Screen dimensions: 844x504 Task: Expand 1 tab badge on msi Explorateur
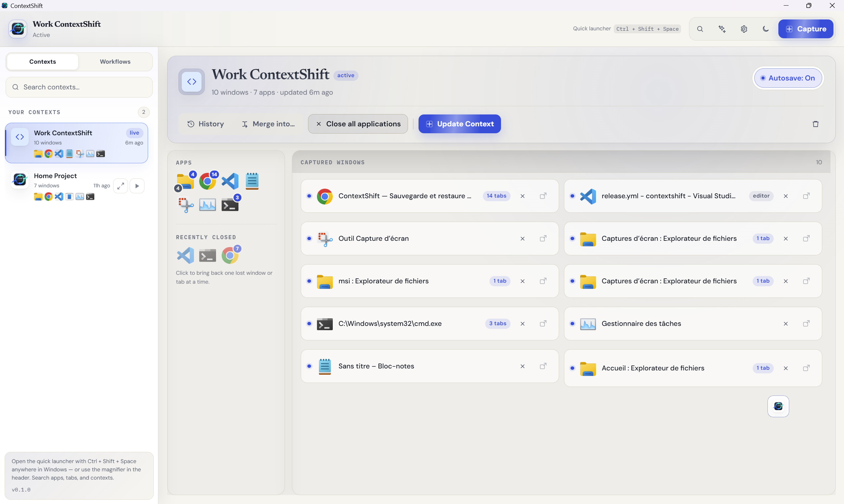coord(500,281)
